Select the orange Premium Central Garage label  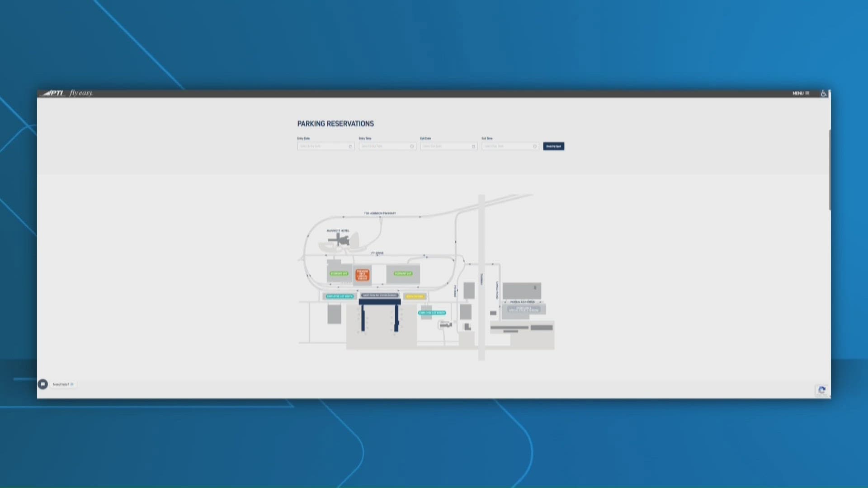pos(362,275)
